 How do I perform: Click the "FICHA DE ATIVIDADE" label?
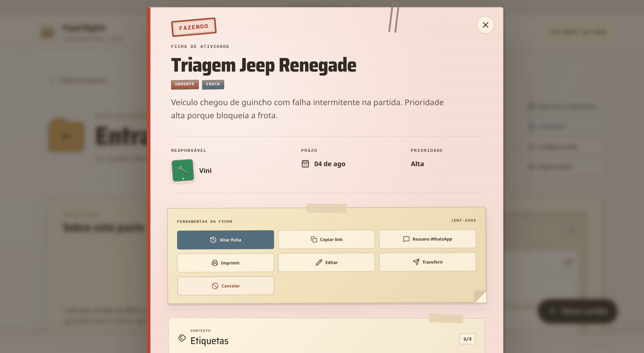pyautogui.click(x=200, y=46)
